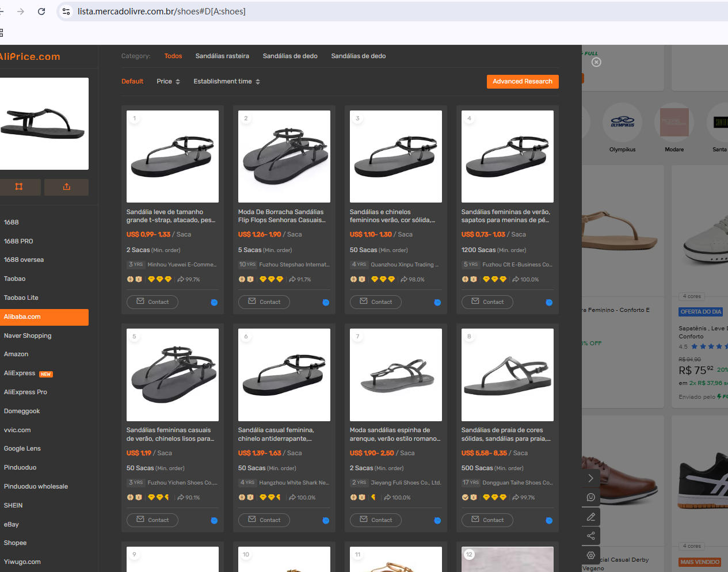Viewport: 728px width, 572px height.
Task: Open 'Sandálias de praia de cores sólidas' title
Action: point(506,434)
